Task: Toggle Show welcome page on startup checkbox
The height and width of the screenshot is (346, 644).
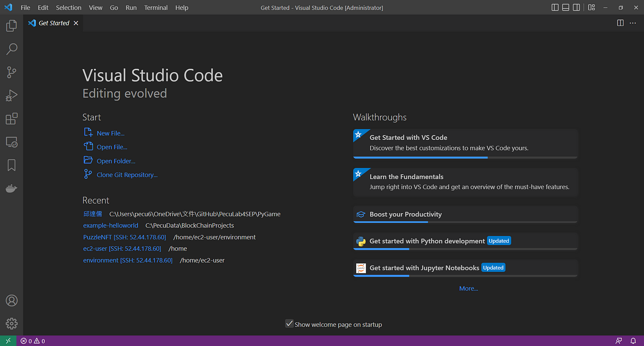Action: pos(289,323)
